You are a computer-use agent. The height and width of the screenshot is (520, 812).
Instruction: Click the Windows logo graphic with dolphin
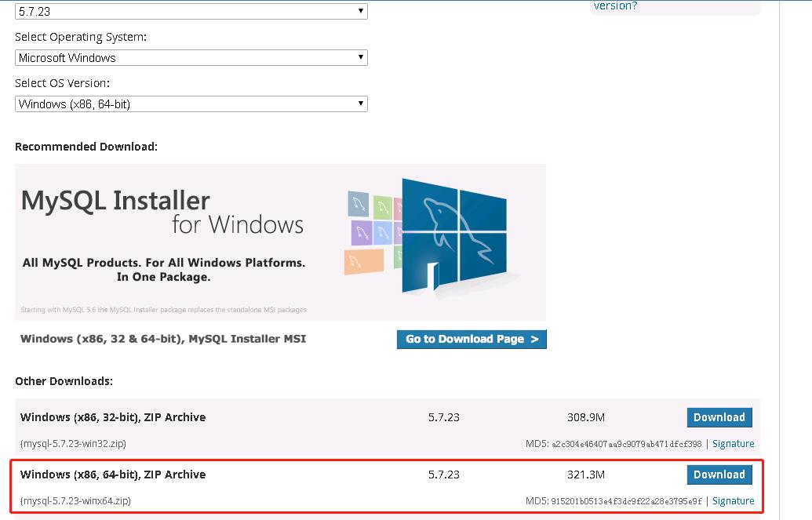pyautogui.click(x=453, y=237)
